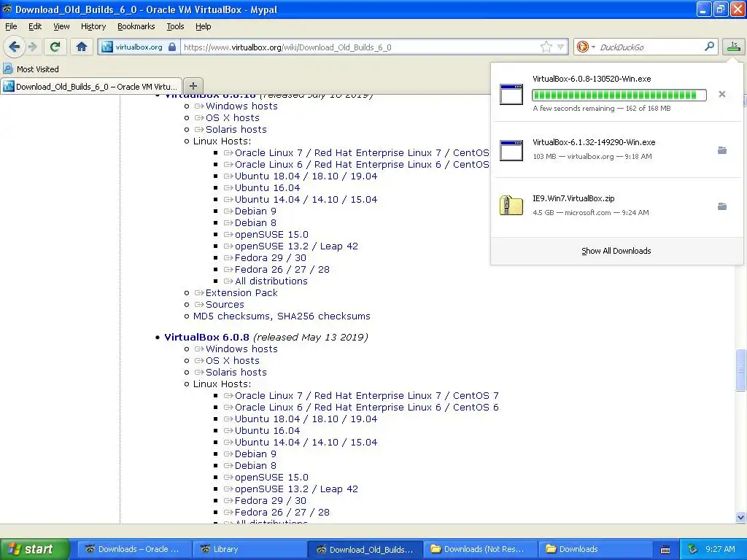Open containing folder for VirtualBox-6.1.32 exe
747x560 pixels.
722,150
